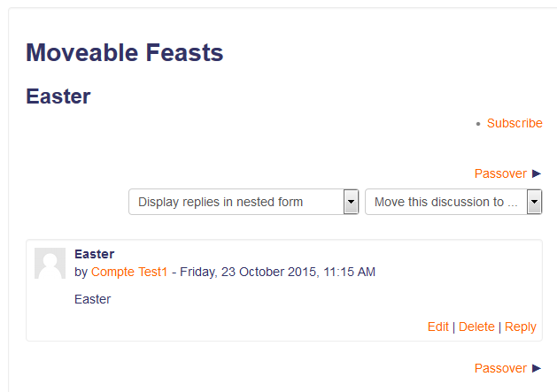The height and width of the screenshot is (392, 557).
Task: Click the bullet marker before Subscribe
Action: point(478,124)
